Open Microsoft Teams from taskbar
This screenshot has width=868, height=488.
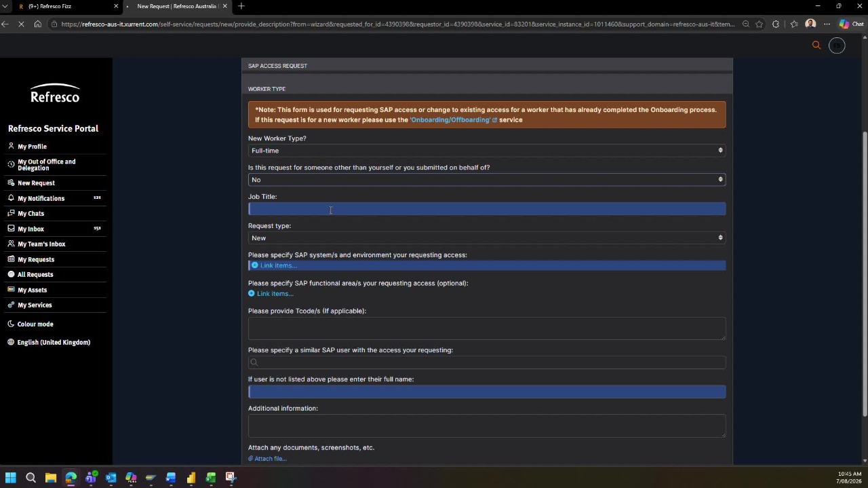point(91,478)
